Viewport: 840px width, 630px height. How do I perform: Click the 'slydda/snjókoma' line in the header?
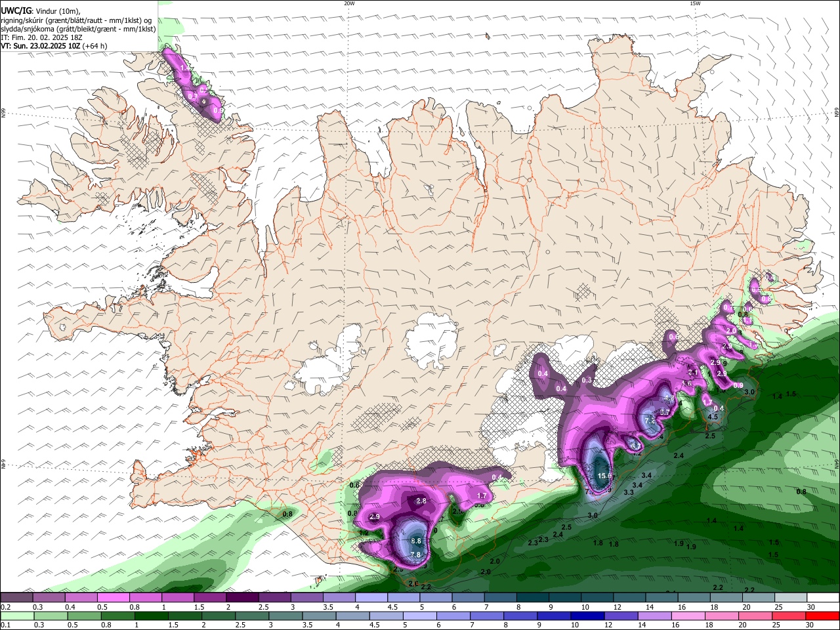tap(78, 29)
